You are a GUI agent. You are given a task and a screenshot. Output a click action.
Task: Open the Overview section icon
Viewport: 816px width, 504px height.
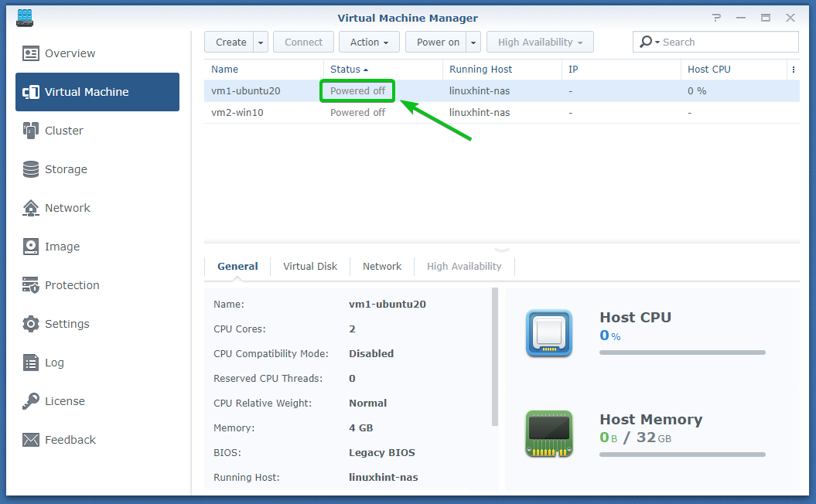(x=31, y=53)
